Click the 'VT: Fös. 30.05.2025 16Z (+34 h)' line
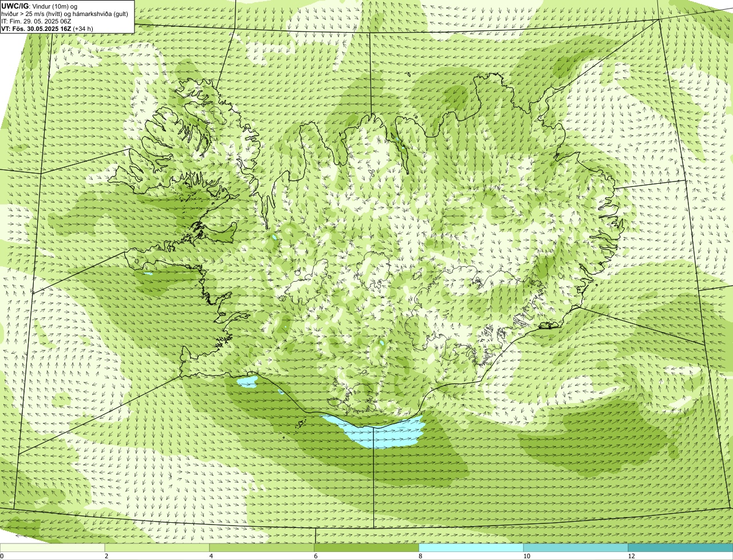Viewport: 733px width, 560px height. [x=48, y=29]
